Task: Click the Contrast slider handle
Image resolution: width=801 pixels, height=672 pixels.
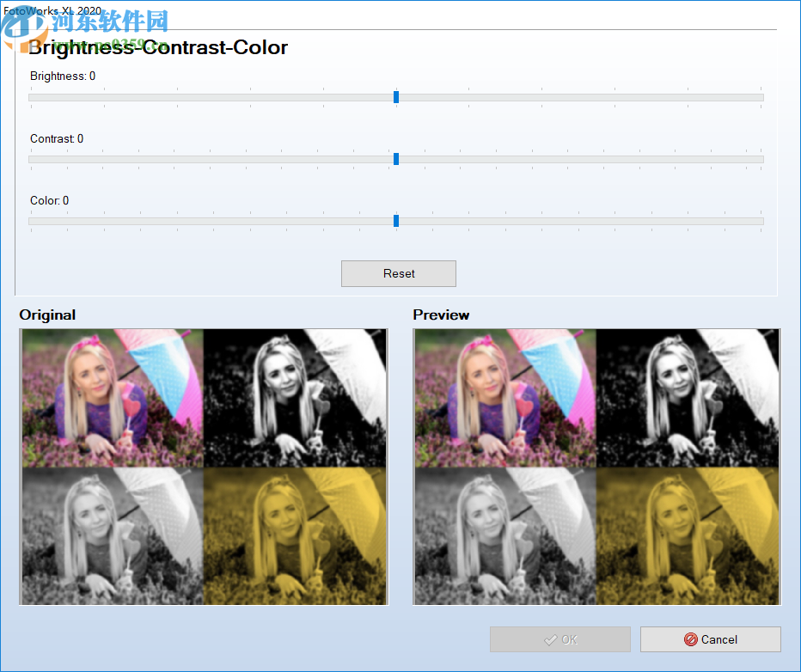Action: pos(395,159)
